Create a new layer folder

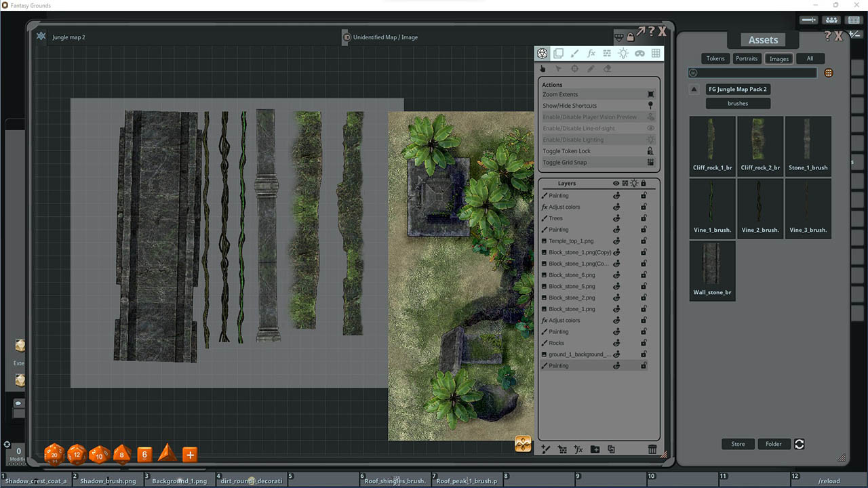[x=595, y=449]
